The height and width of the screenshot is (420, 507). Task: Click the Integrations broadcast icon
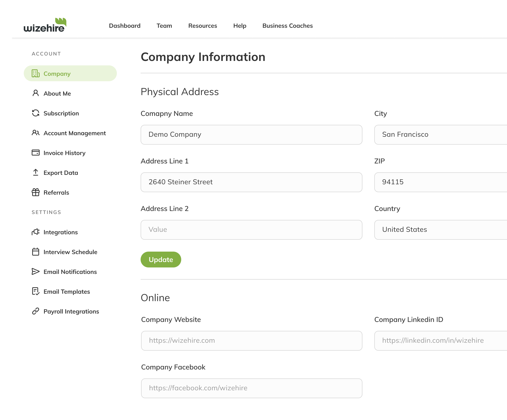pyautogui.click(x=36, y=232)
